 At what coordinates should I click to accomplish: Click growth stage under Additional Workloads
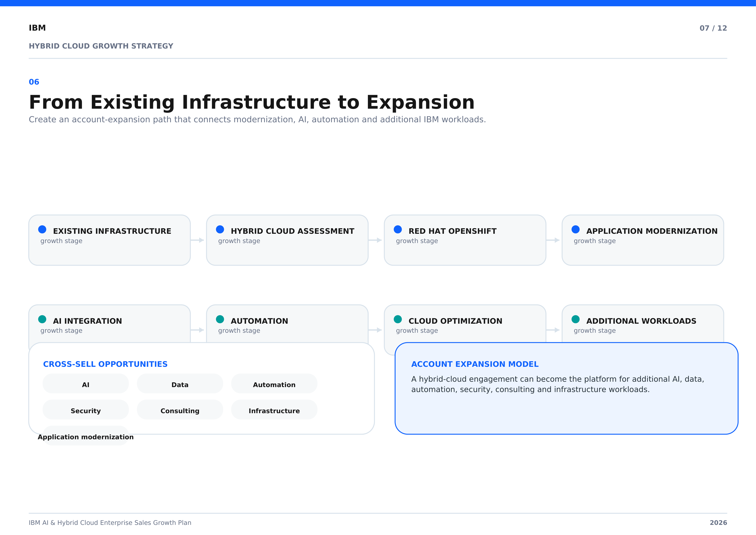[595, 331]
